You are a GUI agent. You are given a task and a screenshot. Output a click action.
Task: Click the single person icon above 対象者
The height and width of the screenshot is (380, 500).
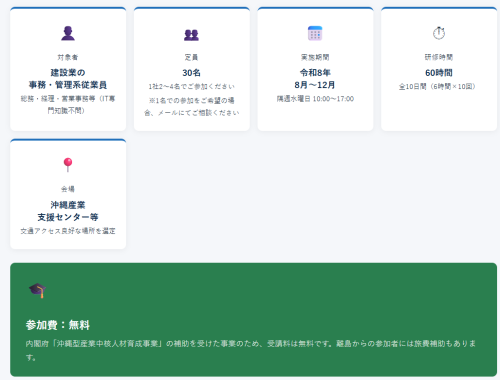[68, 33]
